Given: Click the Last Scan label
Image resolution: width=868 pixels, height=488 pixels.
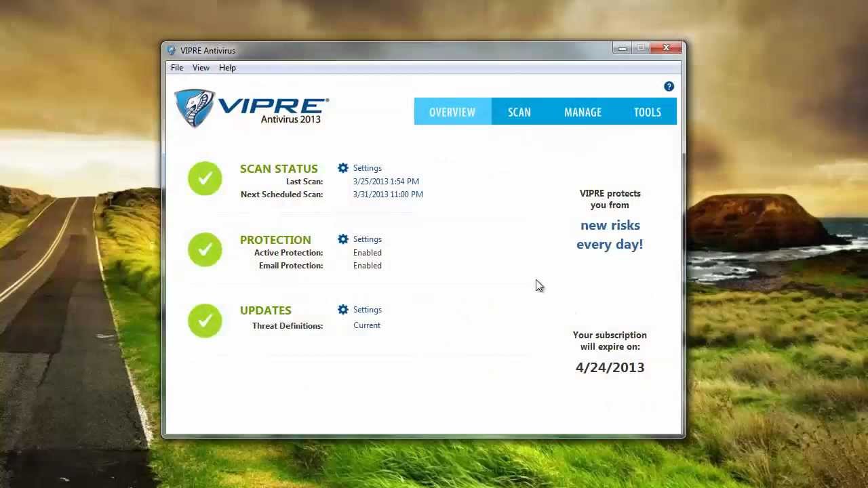Looking at the screenshot, I should (x=304, y=182).
